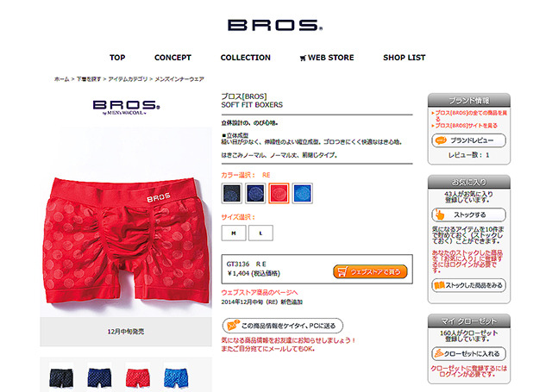Open ストックした商品をみる stocked items button

coord(468,285)
